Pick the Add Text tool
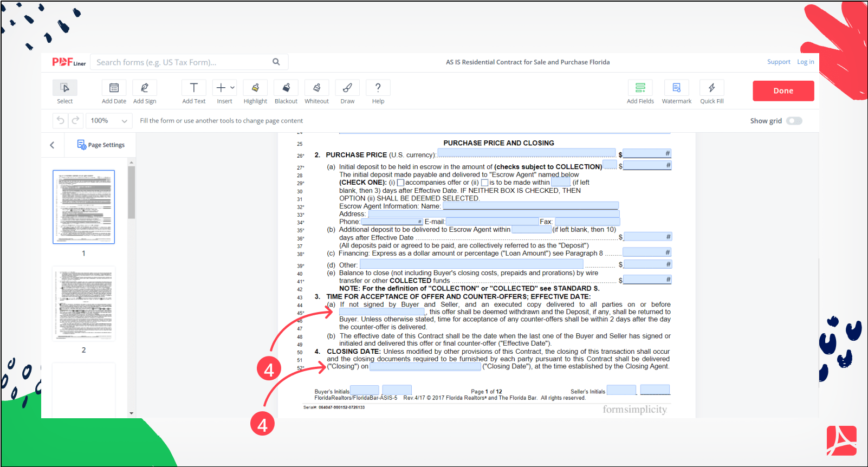The height and width of the screenshot is (467, 868). coord(194,88)
